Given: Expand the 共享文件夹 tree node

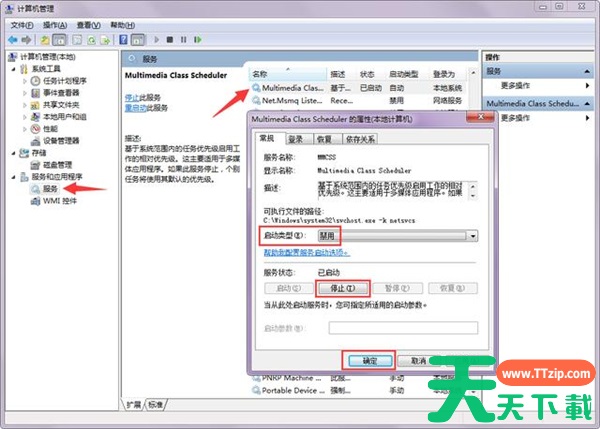Looking at the screenshot, I should tap(25, 105).
